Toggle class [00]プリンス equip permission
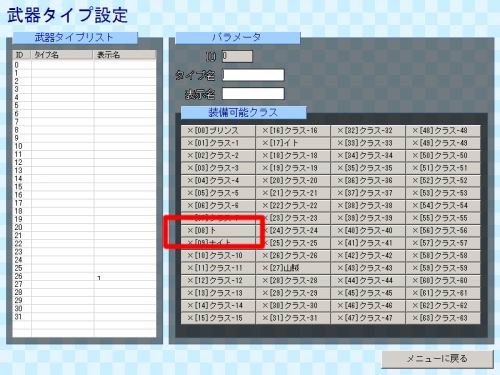 pos(218,131)
